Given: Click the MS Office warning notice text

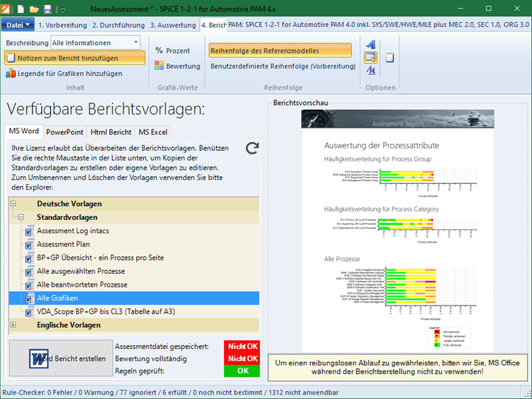Looking at the screenshot, I should pyautogui.click(x=398, y=367).
